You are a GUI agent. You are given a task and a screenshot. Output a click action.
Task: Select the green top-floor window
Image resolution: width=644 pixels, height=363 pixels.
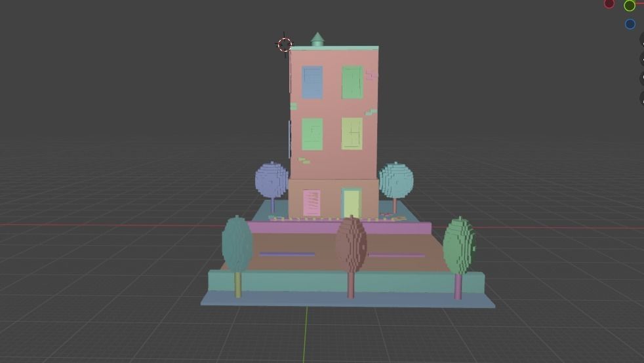[352, 83]
